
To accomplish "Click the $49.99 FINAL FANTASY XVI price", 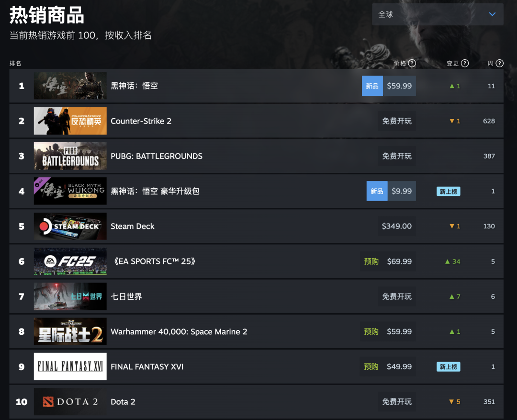I will [x=399, y=366].
